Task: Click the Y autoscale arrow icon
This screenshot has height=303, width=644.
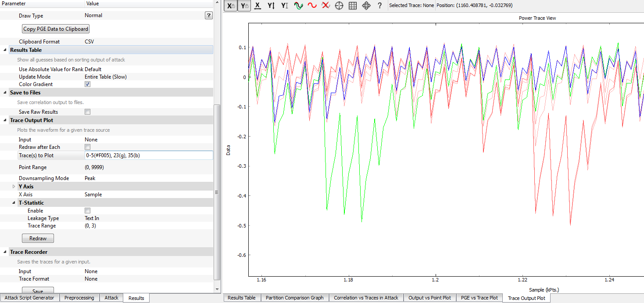Action: 271,6
